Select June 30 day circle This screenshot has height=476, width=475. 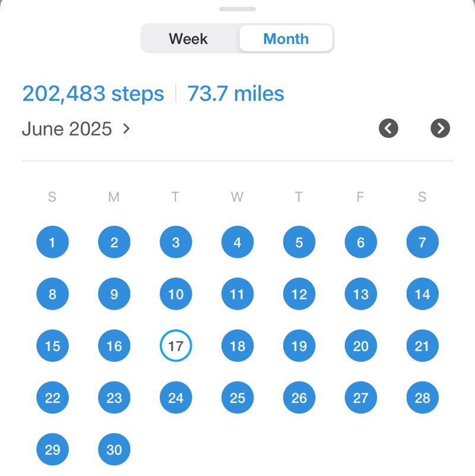(114, 449)
